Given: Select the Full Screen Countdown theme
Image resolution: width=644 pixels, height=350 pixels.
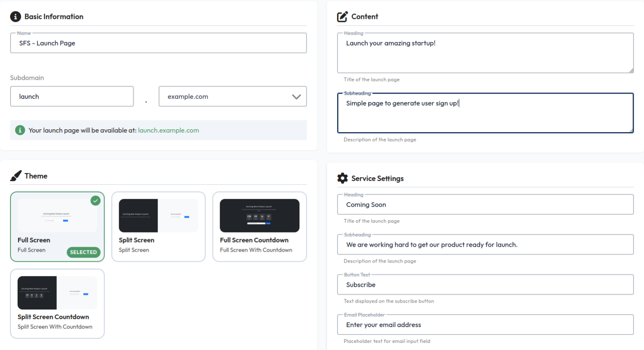Looking at the screenshot, I should pos(260,227).
